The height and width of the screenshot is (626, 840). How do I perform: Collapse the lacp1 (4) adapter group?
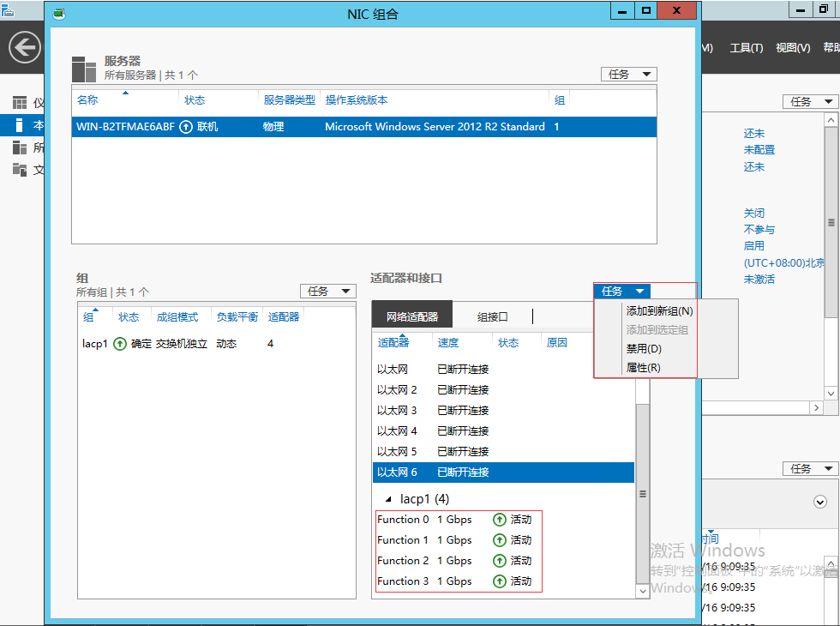click(388, 499)
